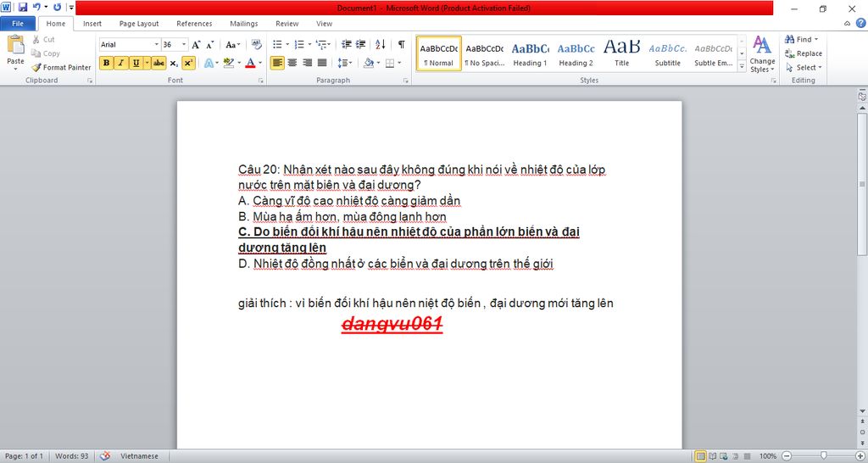
Task: Click the Paste clipboard icon
Action: [15, 46]
